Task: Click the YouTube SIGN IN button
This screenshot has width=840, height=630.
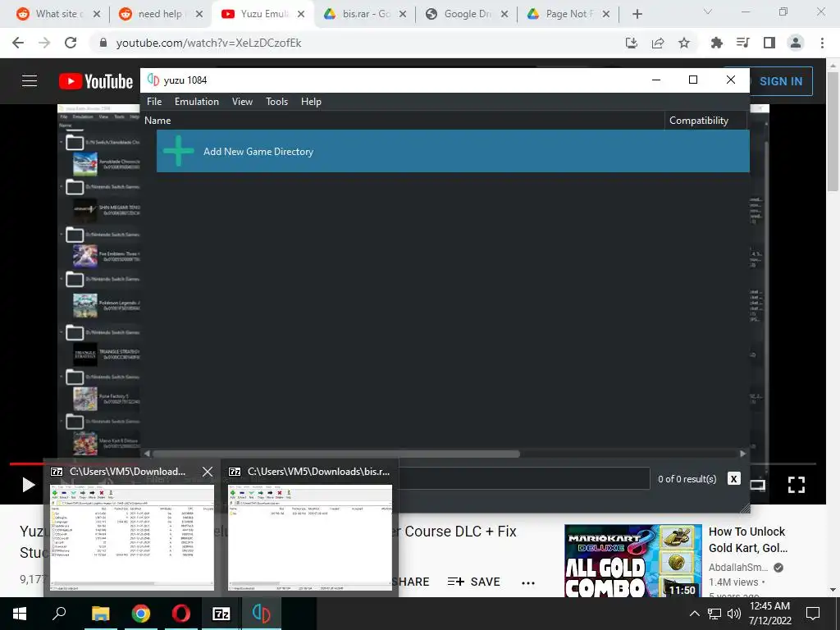Action: click(x=781, y=81)
